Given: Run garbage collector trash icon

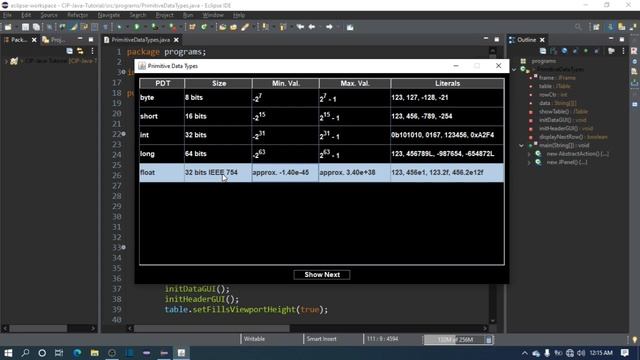Looking at the screenshot, I should click(x=489, y=340).
